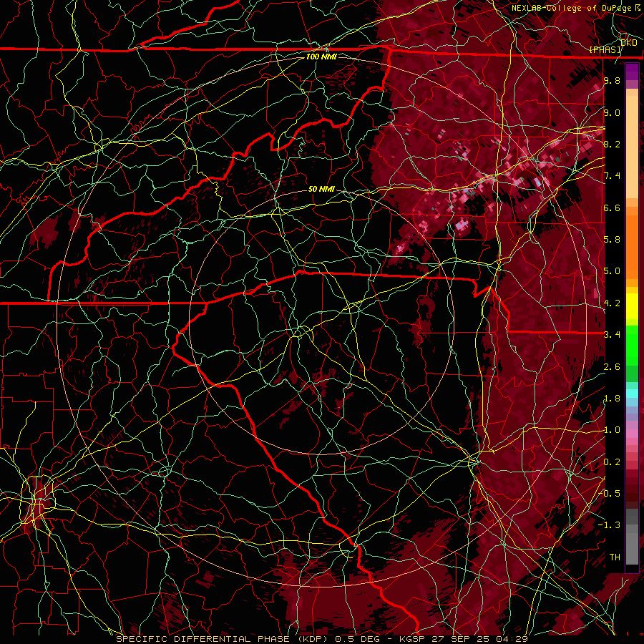Click the 1.8 value on the color scale
This screenshot has width=644, height=644.
(x=612, y=399)
